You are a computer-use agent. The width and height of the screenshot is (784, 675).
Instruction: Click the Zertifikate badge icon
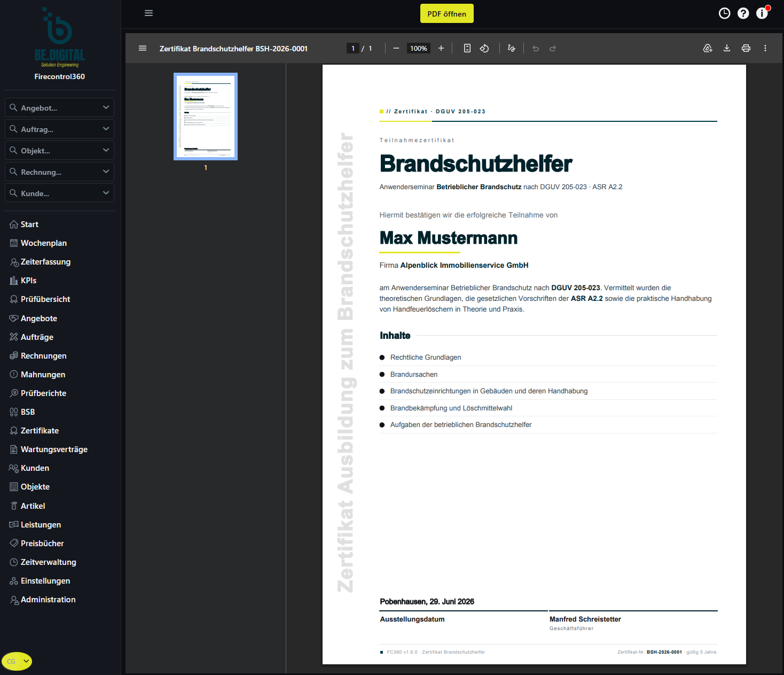point(14,431)
